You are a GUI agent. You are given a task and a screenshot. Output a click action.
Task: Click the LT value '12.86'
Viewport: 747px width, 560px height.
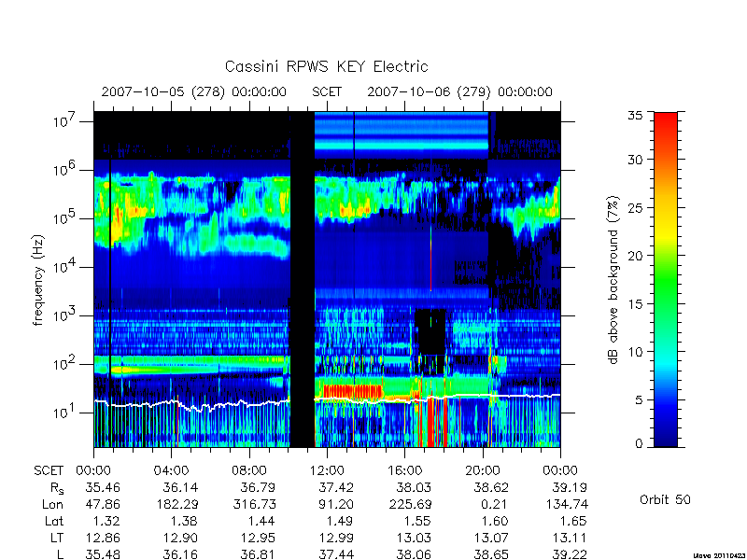point(103,539)
